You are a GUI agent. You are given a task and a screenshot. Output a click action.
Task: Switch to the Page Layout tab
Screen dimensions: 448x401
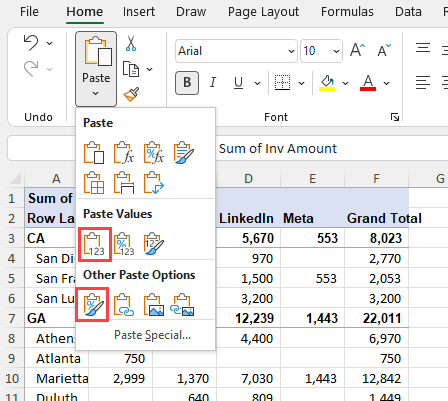(x=263, y=12)
